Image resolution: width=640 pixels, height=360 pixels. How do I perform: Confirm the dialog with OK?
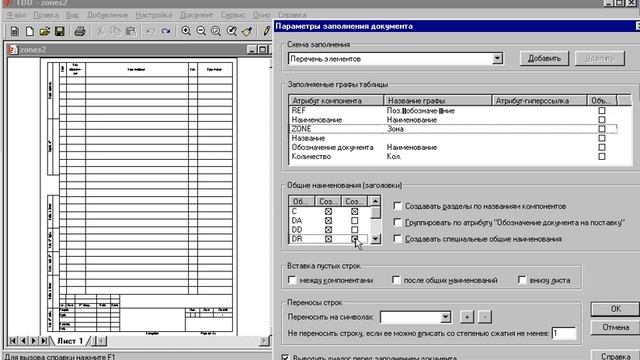615,309
